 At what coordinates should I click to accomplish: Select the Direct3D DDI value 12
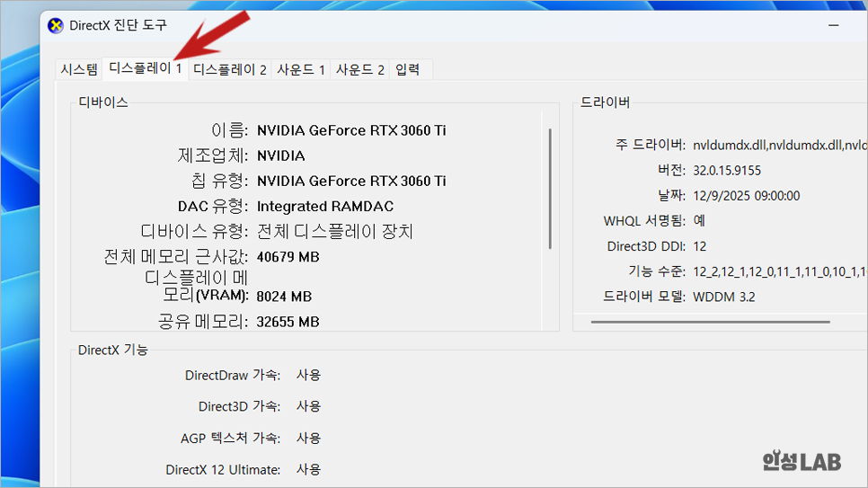click(700, 246)
